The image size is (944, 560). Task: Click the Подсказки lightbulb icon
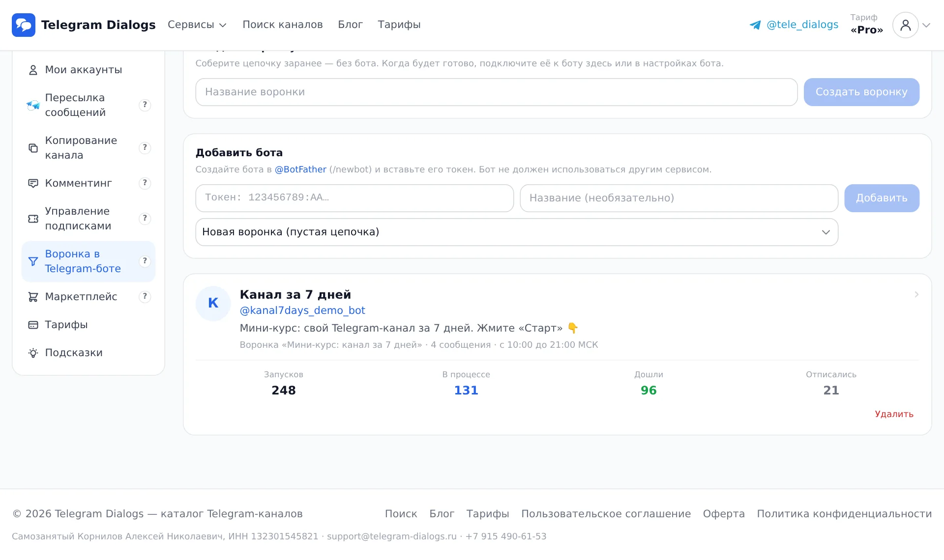[x=33, y=353]
